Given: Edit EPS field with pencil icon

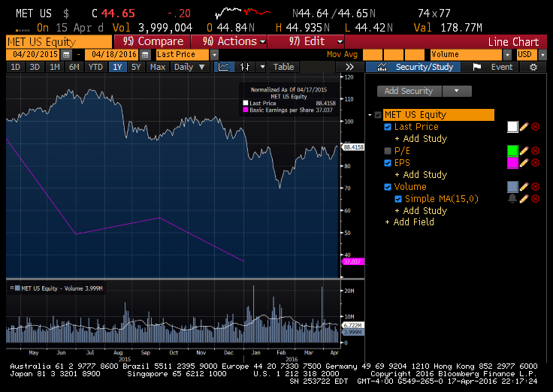Looking at the screenshot, I should (524, 163).
